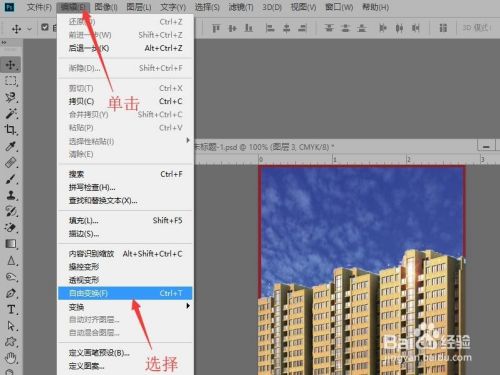
Task: Click Distribute left edges icon
Action: click(383, 28)
